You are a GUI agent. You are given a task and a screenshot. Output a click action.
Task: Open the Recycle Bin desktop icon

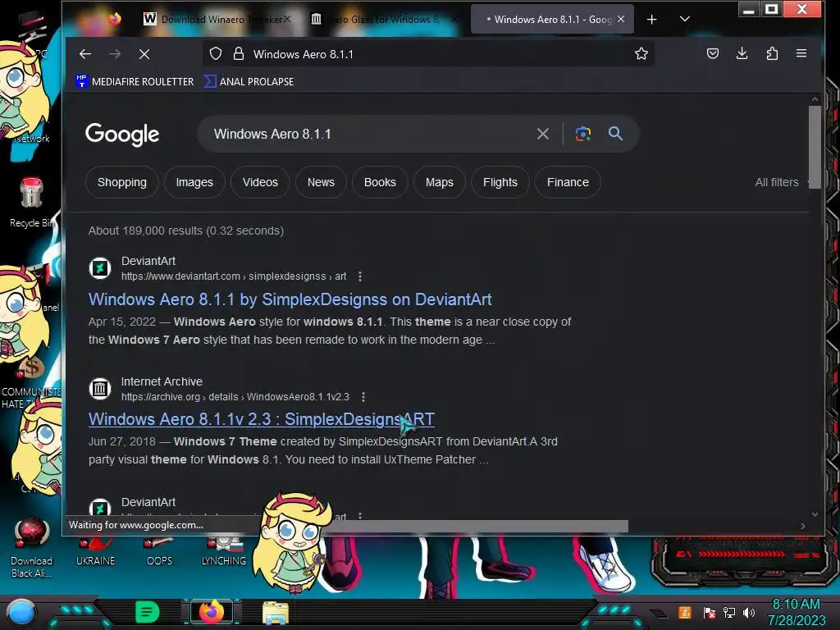coord(31,203)
